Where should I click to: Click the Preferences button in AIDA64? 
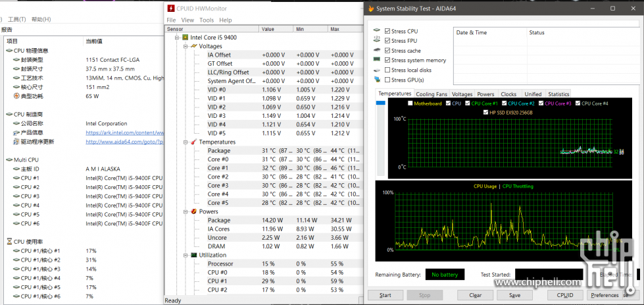coord(605,295)
